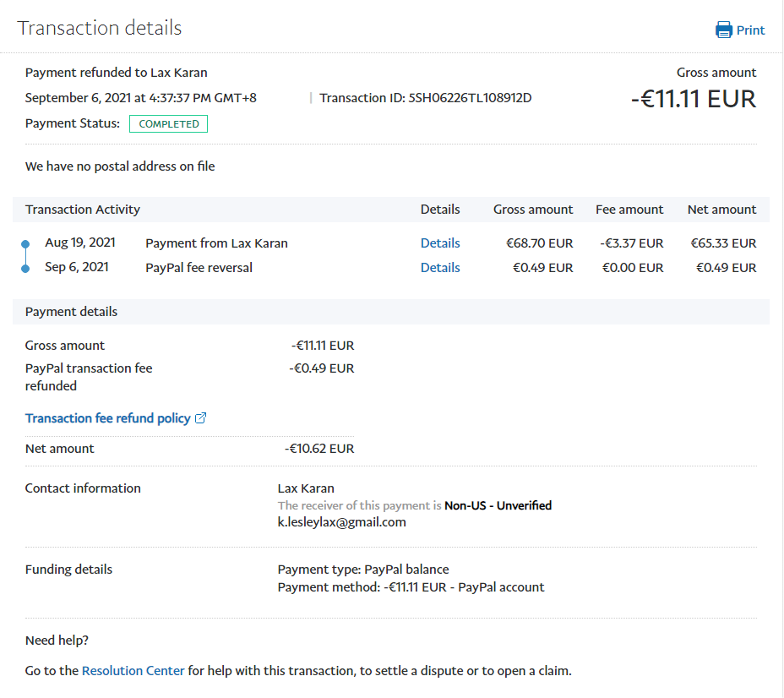Click the Transaction details heading
Viewport: 784px width, 698px height.
pyautogui.click(x=100, y=28)
